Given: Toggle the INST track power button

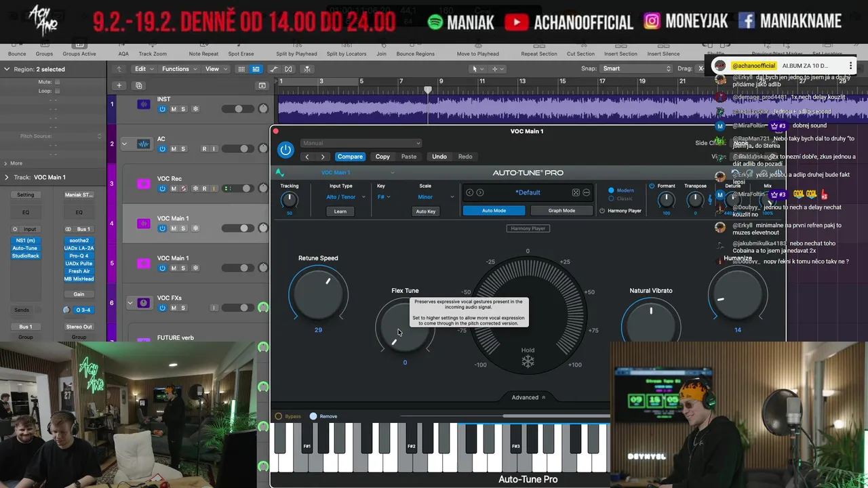Looking at the screenshot, I should (x=162, y=109).
